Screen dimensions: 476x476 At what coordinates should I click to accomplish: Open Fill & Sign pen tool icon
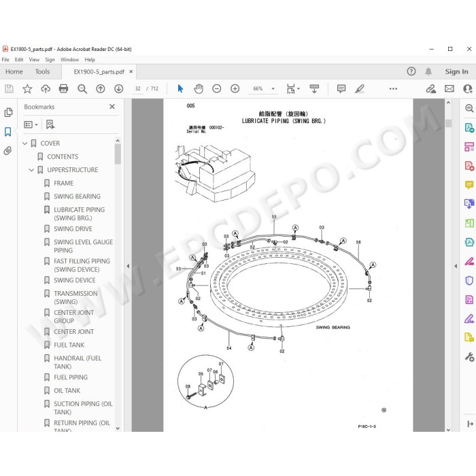click(469, 319)
